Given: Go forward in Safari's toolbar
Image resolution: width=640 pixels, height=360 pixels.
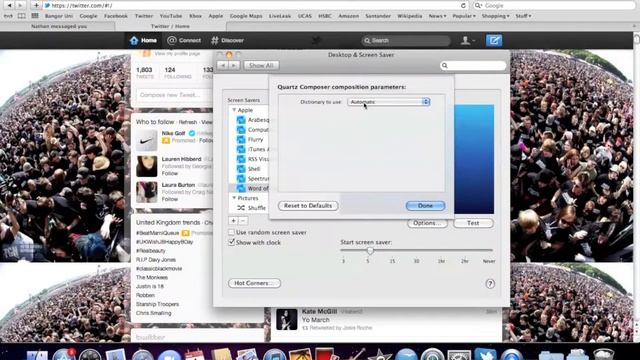Looking at the screenshot, I should coord(20,5).
